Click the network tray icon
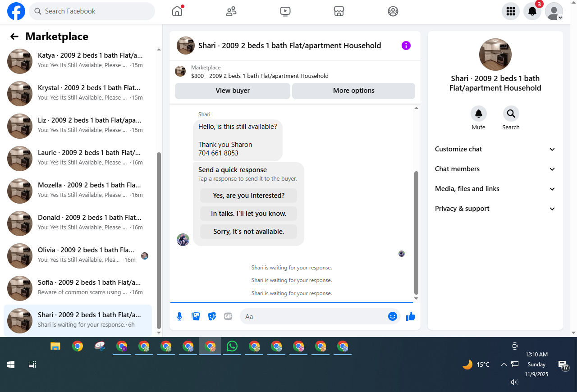Image resolution: width=577 pixels, height=392 pixels. coord(515,365)
